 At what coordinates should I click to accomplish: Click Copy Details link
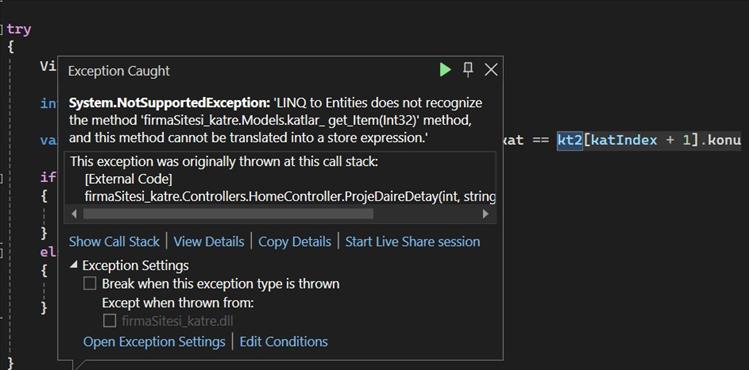click(295, 242)
